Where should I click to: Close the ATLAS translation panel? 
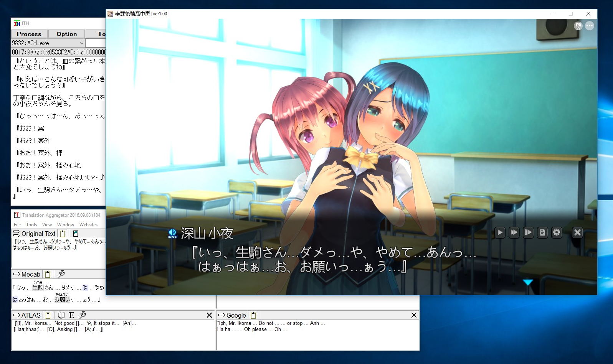[209, 315]
